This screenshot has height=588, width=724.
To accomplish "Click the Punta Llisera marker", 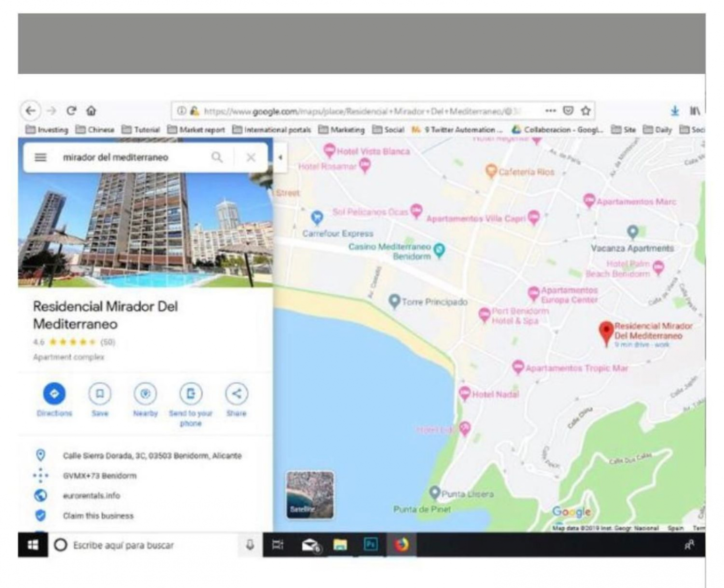I will coord(435,492).
